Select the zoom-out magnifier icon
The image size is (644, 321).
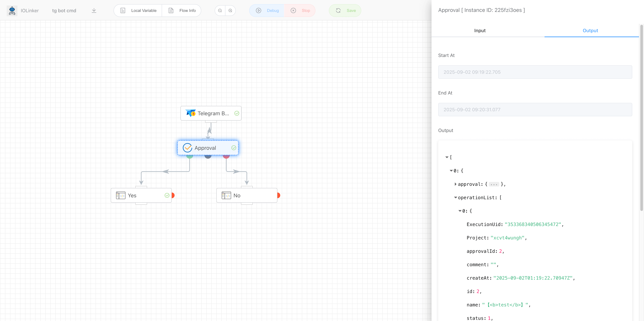click(x=220, y=11)
